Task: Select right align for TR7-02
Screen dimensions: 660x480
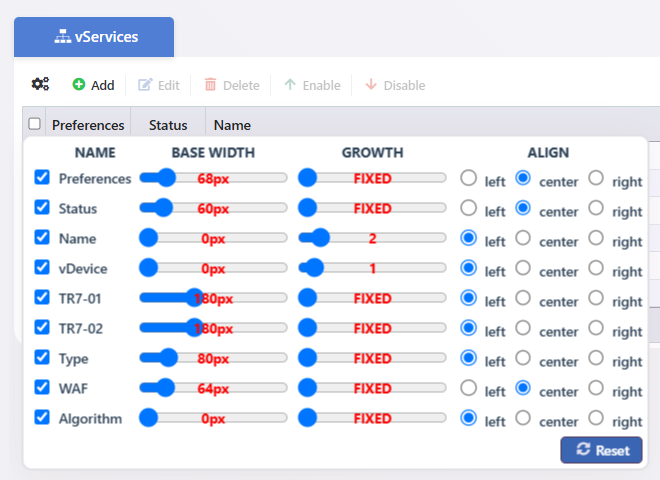Action: [596, 328]
